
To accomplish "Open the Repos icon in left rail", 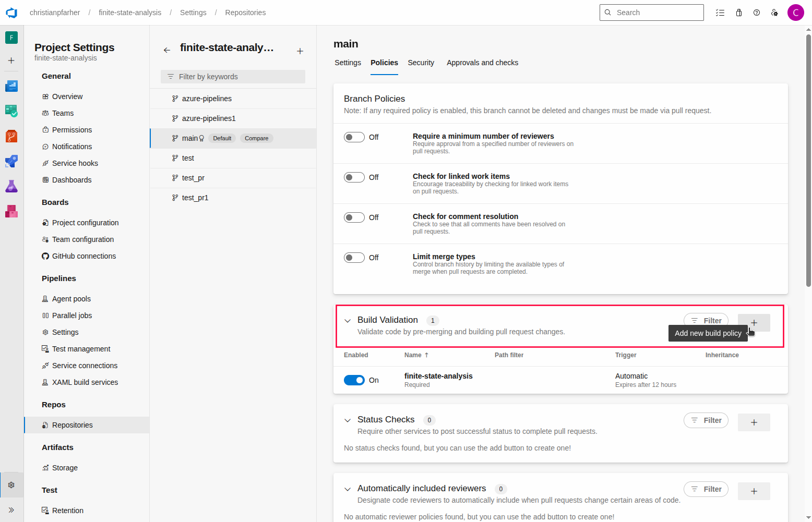I will [11, 136].
